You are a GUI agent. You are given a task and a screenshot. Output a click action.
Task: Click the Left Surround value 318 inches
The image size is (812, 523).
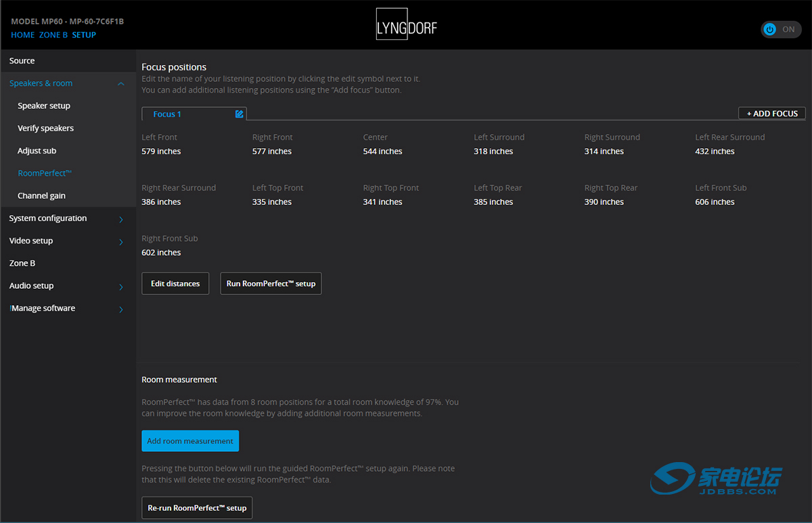(493, 152)
